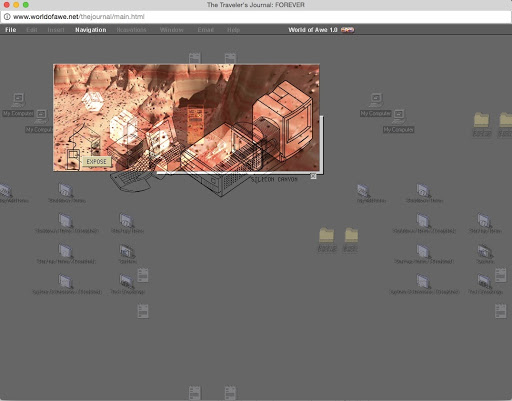Open the Navigation menu
The width and height of the screenshot is (512, 401).
pyautogui.click(x=91, y=30)
